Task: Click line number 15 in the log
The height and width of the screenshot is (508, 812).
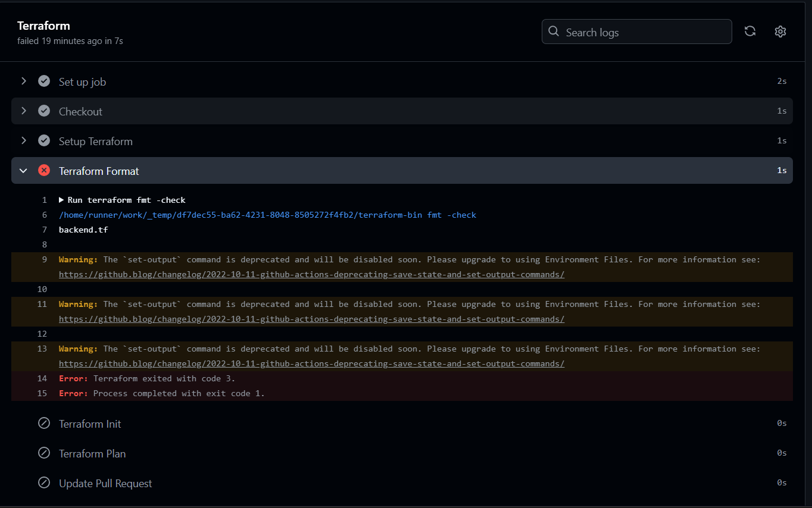Action: click(42, 393)
